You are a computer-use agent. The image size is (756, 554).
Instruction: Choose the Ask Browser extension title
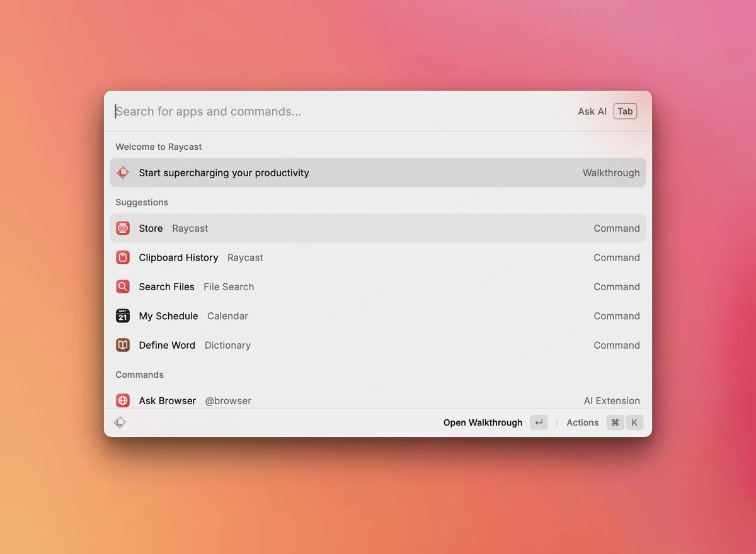tap(167, 400)
